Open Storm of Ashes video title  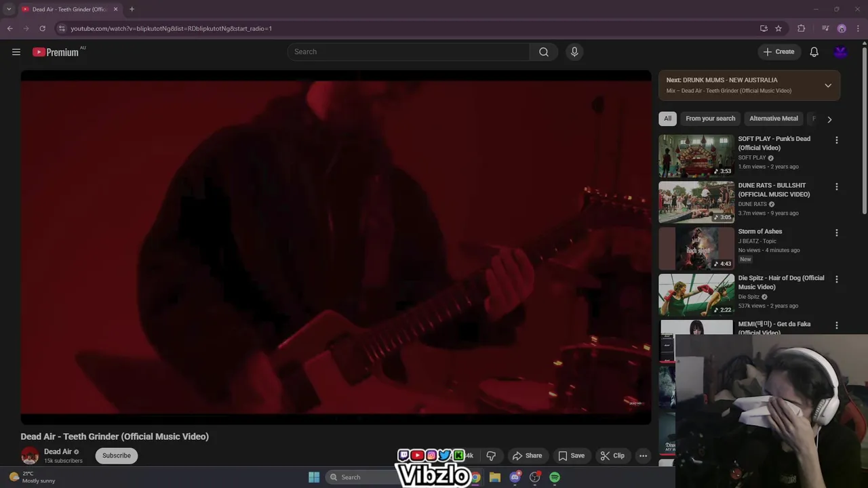[x=760, y=232]
